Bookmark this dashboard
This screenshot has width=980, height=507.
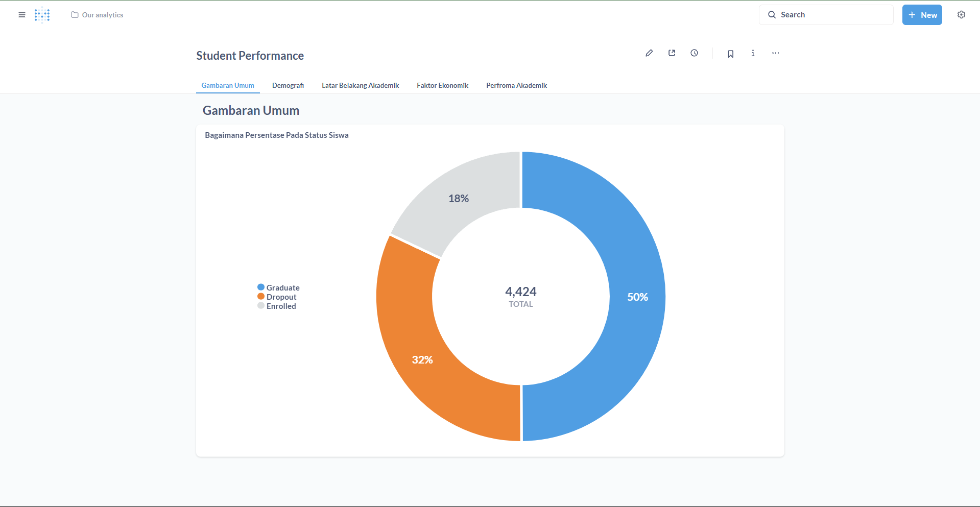tap(730, 54)
